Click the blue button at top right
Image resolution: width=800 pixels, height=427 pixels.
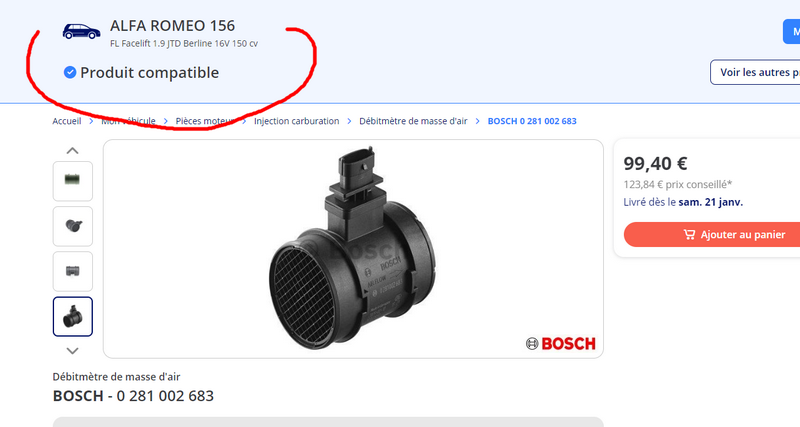791,32
